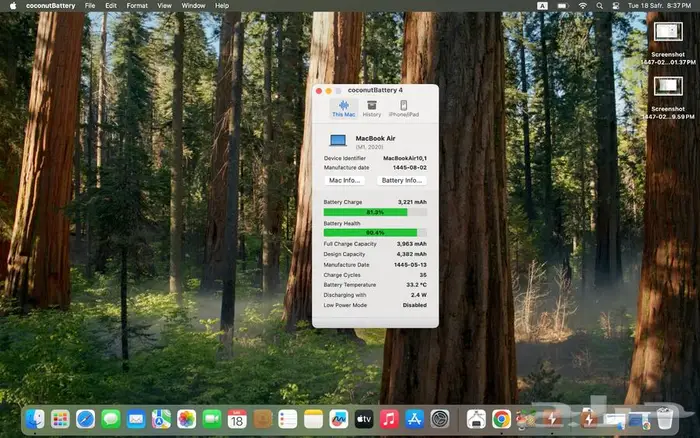The width and height of the screenshot is (700, 438).
Task: Select the Screenshot 9.59 PM desktop file
Action: point(668,98)
